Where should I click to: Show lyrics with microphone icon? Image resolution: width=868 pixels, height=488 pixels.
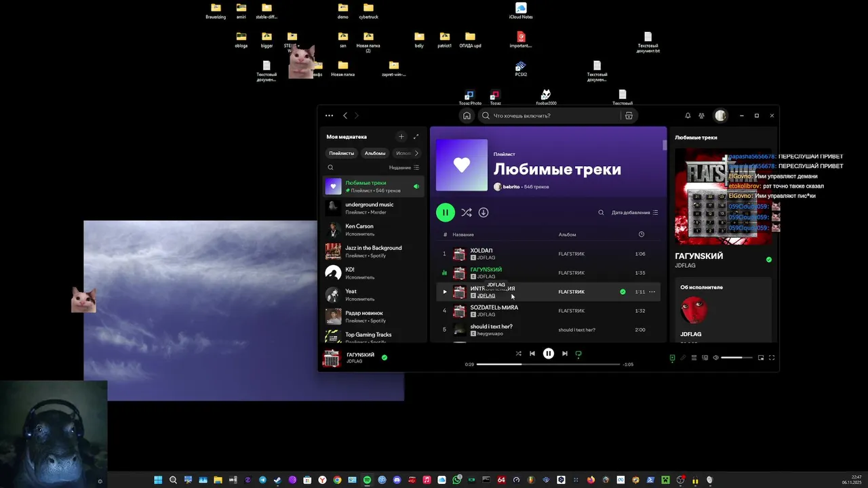(x=683, y=358)
